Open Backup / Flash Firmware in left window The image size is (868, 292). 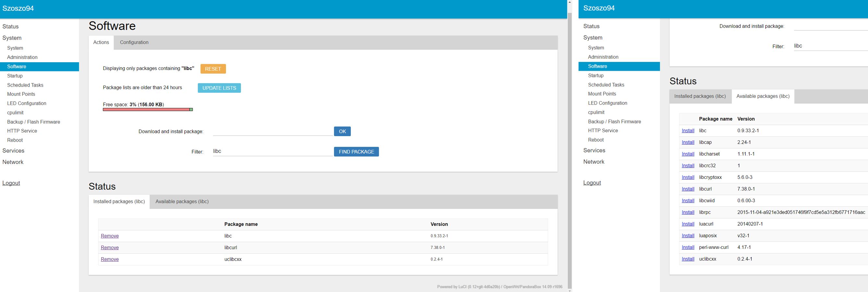tap(34, 122)
